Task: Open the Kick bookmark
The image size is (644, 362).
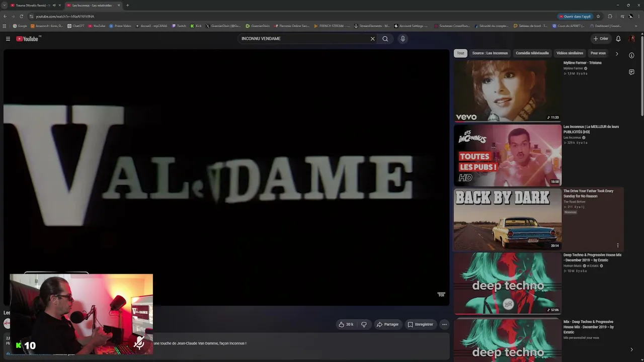Action: (196, 26)
